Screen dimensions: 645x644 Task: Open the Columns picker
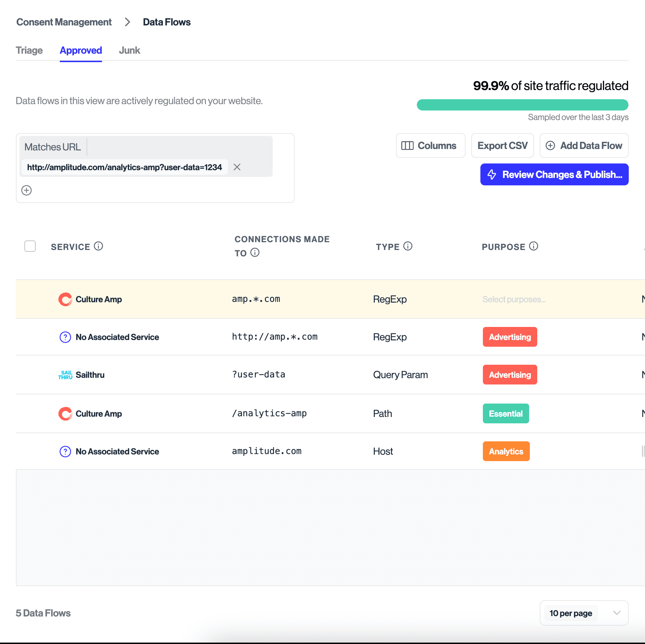pos(430,145)
